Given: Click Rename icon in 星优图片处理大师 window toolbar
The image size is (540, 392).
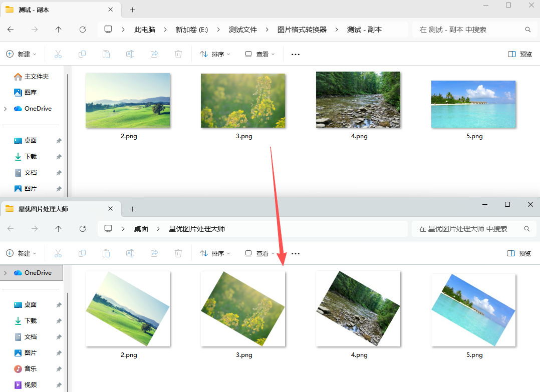Looking at the screenshot, I should [x=130, y=253].
